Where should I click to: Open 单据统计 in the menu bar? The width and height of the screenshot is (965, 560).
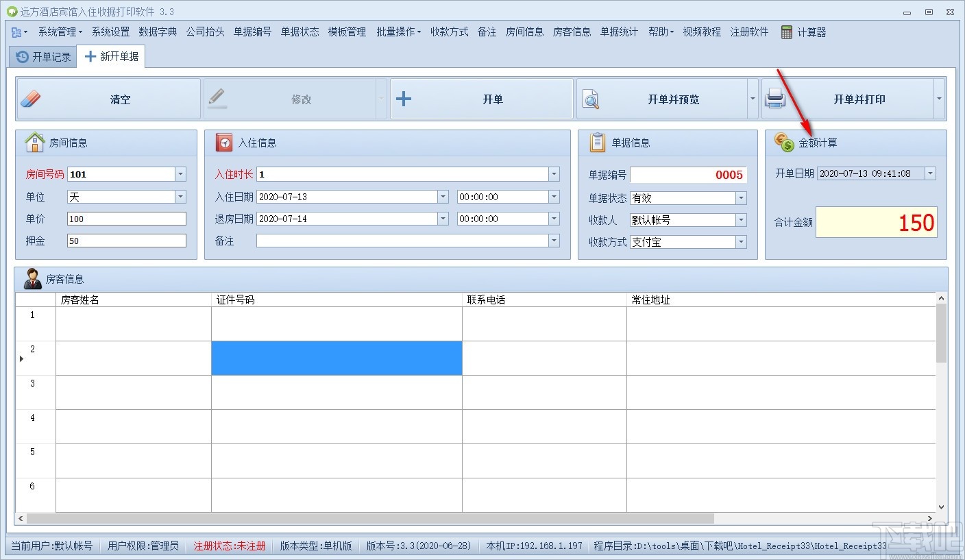[x=619, y=32]
